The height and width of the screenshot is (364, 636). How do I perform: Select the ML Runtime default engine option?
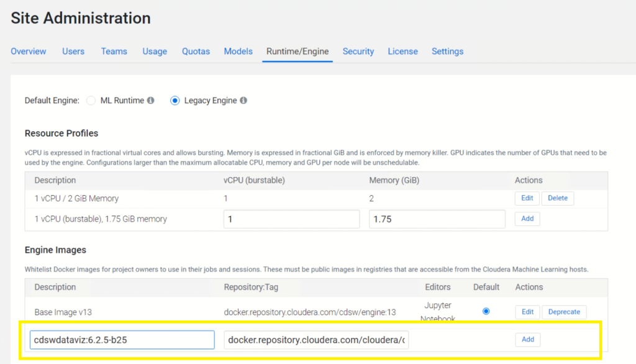click(x=91, y=101)
